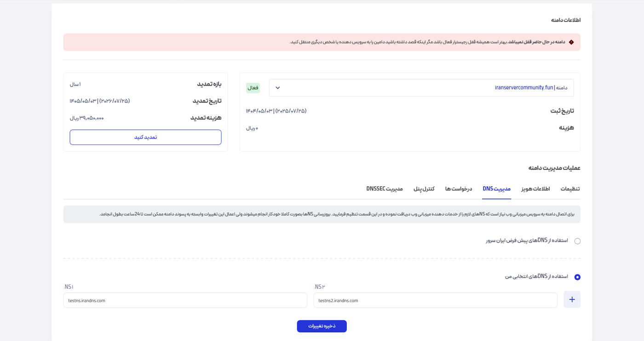This screenshot has height=341, width=644.
Task: Select the active مدیریت DNS tab
Action: click(x=496, y=189)
